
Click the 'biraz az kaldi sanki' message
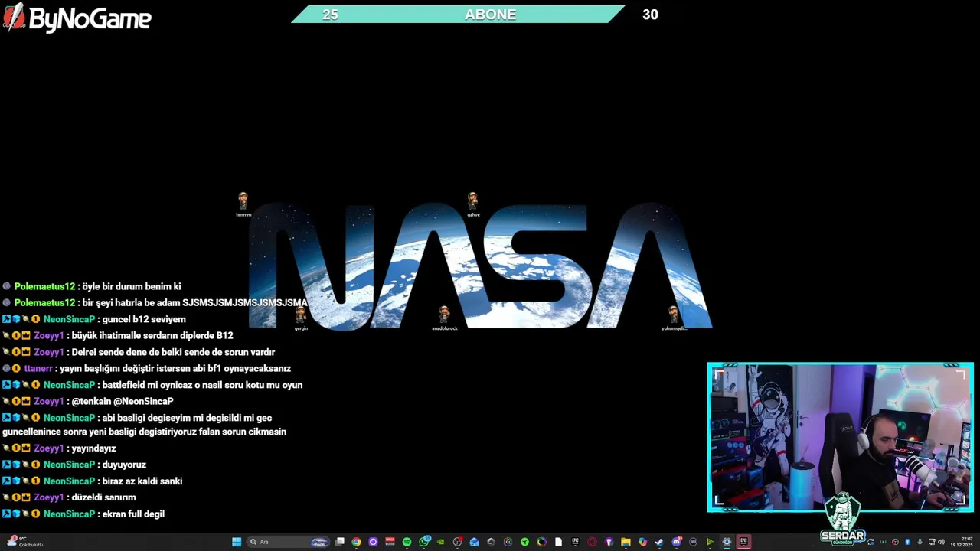tap(142, 481)
